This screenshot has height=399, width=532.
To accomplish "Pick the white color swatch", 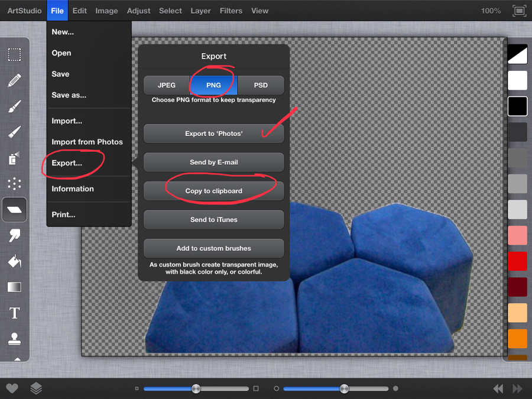I will (x=517, y=80).
